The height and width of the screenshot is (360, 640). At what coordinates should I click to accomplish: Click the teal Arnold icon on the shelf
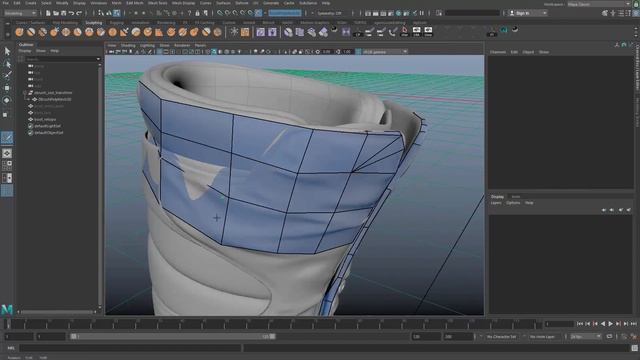[504, 30]
